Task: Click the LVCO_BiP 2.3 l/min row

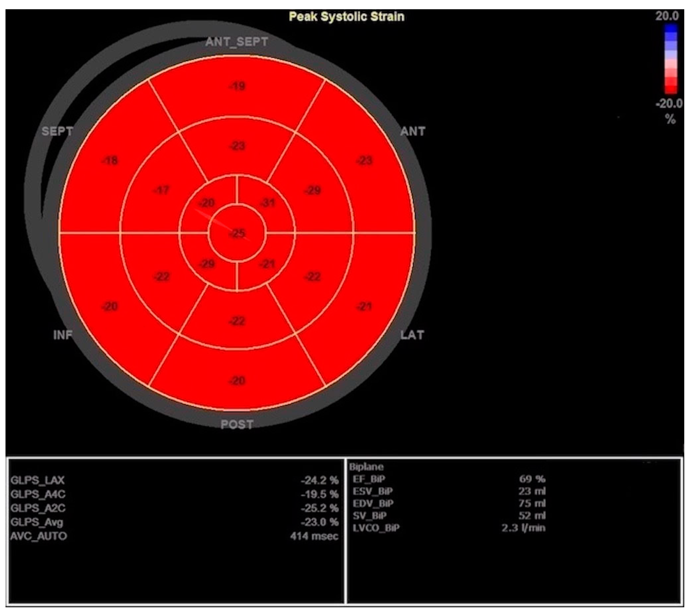Action: tap(449, 528)
